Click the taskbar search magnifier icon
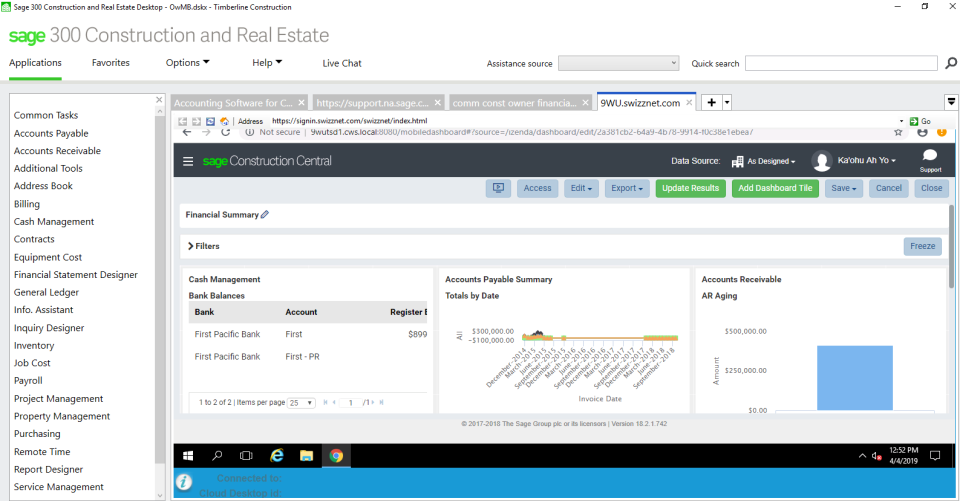Viewport: 960px width, 501px height. (217, 456)
